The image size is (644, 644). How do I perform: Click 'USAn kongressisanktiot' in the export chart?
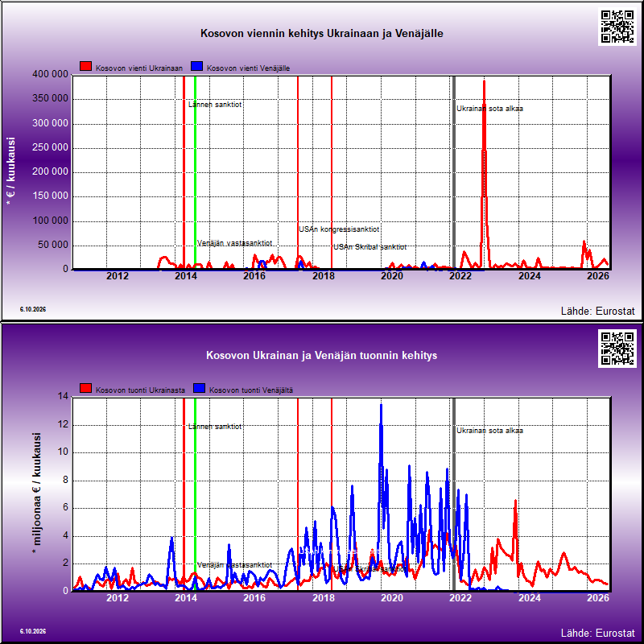[339, 229]
